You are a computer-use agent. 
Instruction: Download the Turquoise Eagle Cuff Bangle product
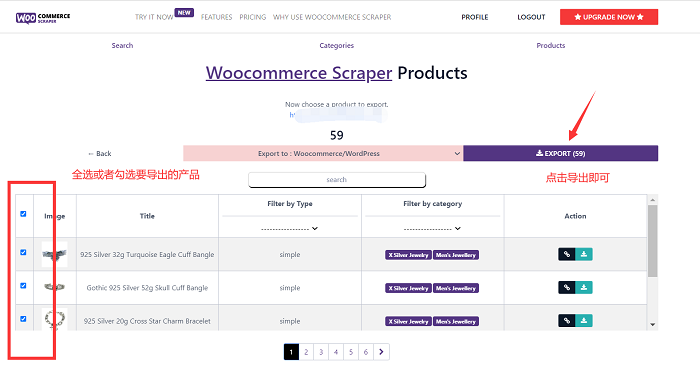click(583, 254)
